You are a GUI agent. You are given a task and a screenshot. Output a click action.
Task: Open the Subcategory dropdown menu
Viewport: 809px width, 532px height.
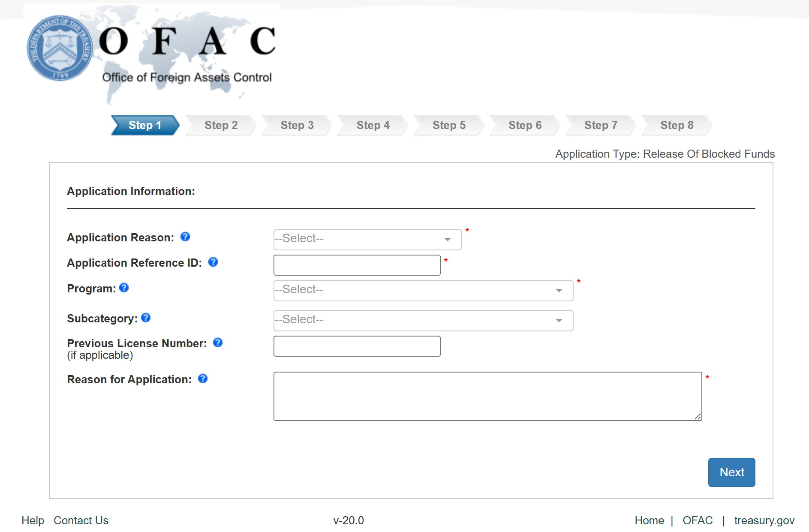coord(423,320)
